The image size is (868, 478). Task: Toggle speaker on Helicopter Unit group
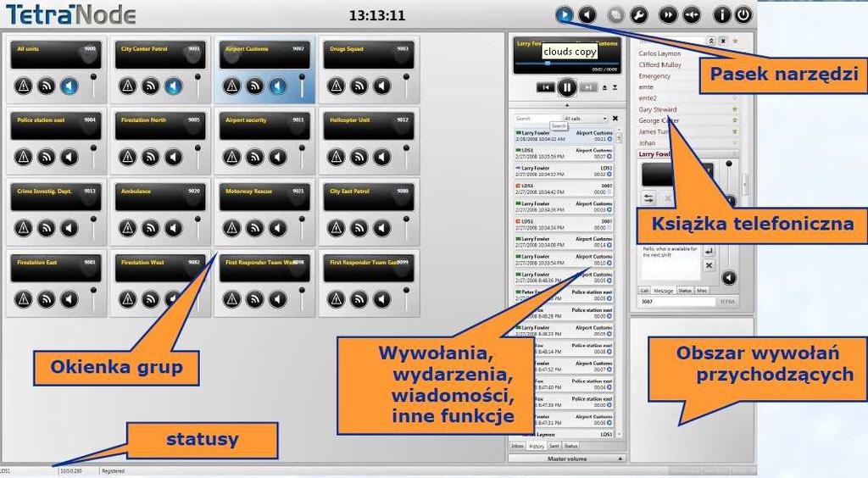click(x=382, y=157)
